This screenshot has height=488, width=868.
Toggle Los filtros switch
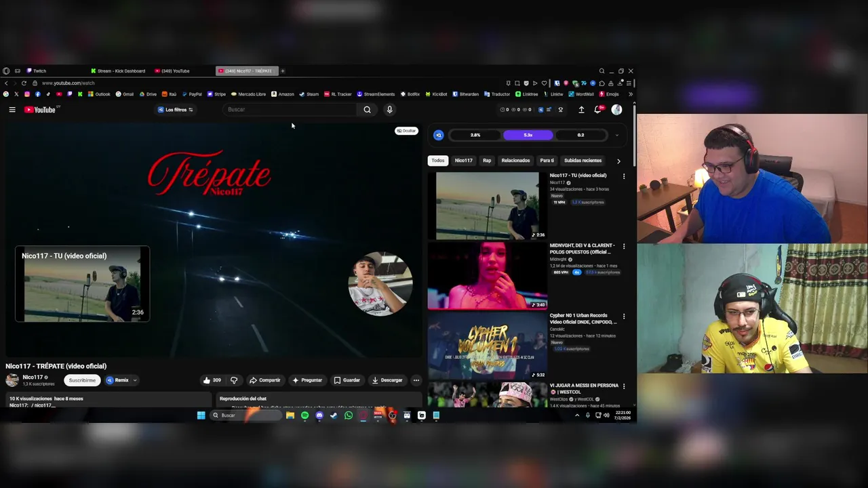click(x=191, y=110)
